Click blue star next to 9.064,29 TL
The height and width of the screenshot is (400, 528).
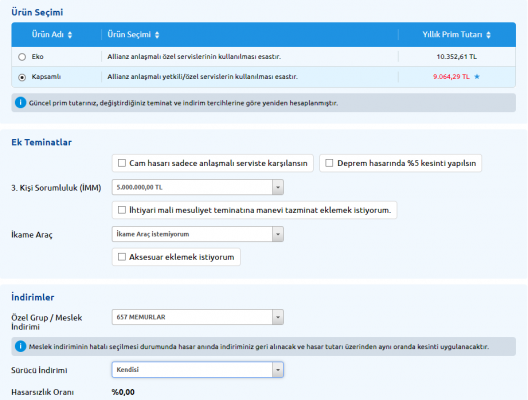[477, 77]
